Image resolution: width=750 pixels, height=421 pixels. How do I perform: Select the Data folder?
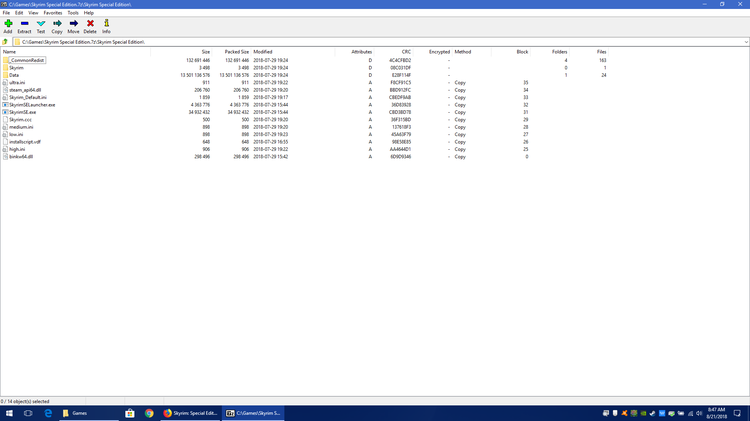[14, 75]
